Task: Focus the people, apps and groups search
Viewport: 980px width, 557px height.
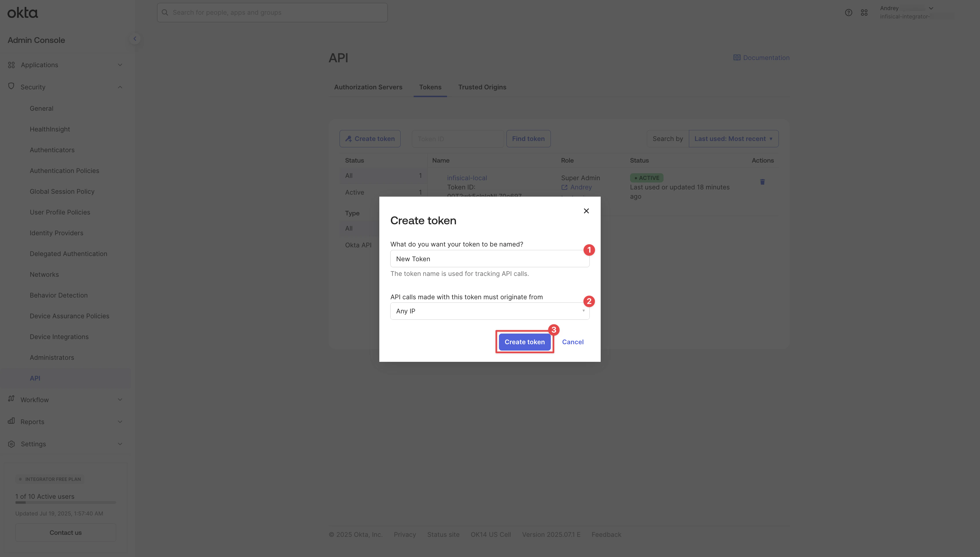Action: click(x=272, y=13)
